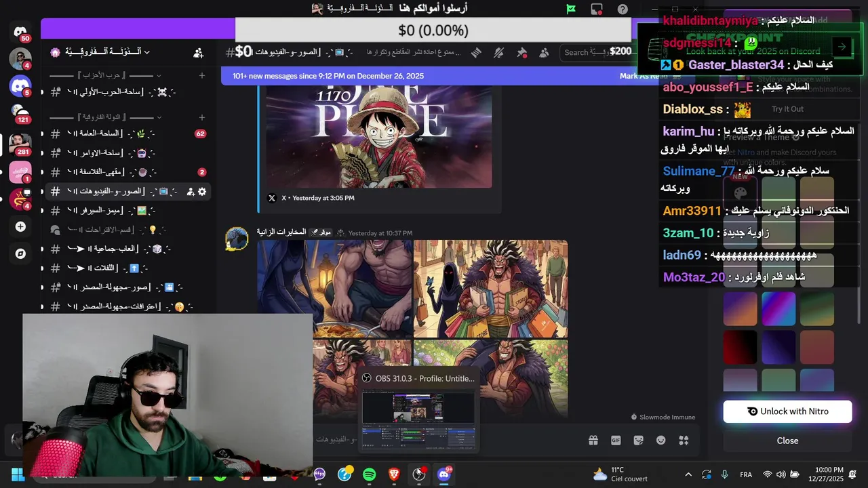Open pinned messages icon
868x488 pixels.
[x=521, y=52]
